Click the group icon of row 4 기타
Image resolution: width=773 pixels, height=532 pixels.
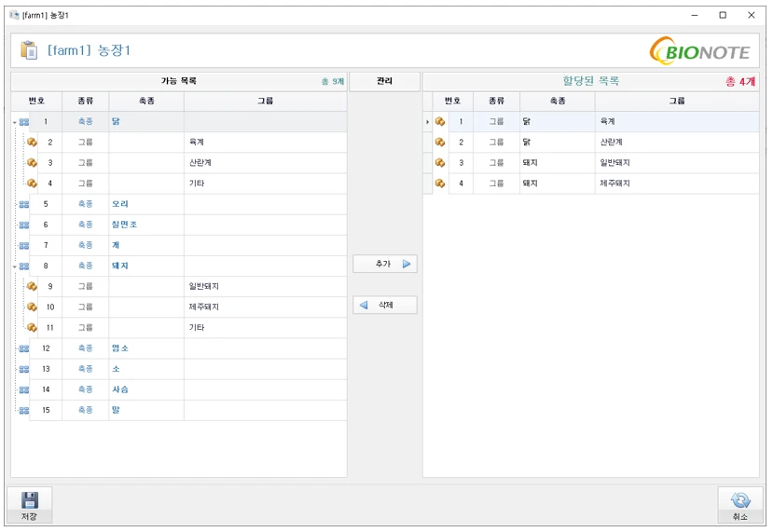coord(32,184)
